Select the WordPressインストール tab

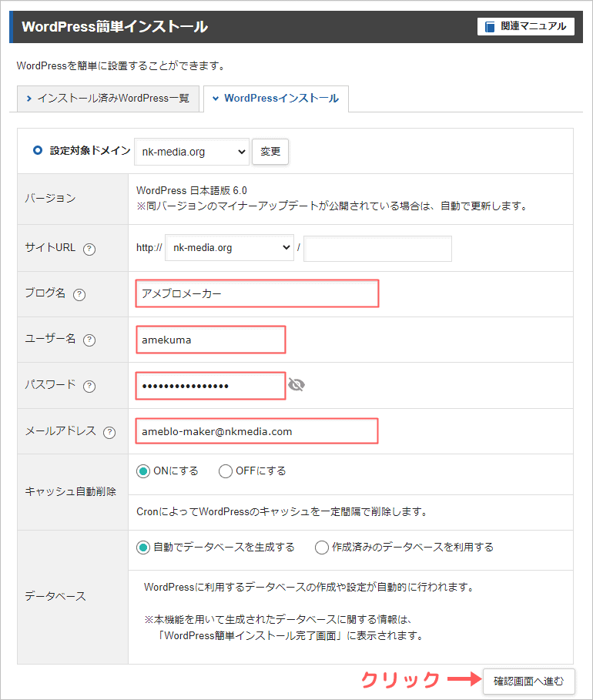pos(275,99)
